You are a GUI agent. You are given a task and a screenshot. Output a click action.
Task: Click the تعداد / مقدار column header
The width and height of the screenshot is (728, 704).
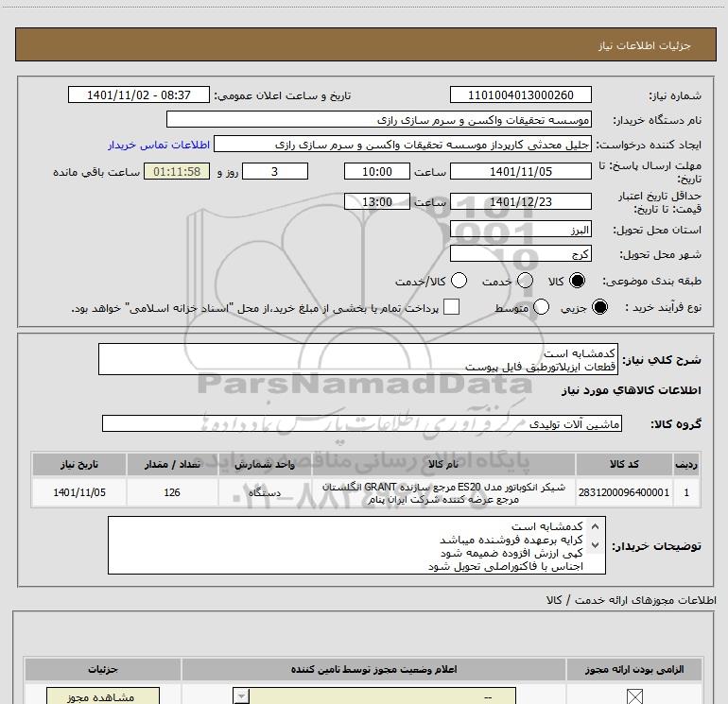pos(172,464)
